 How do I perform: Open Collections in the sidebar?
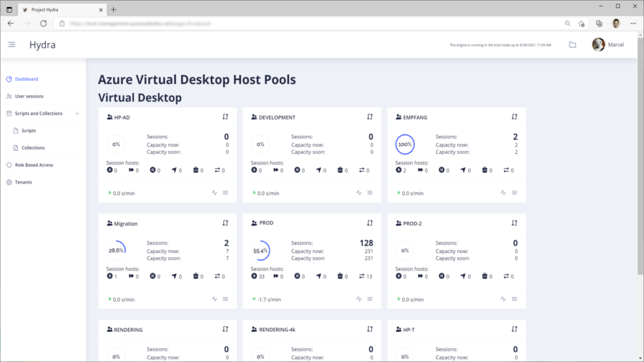(x=33, y=148)
